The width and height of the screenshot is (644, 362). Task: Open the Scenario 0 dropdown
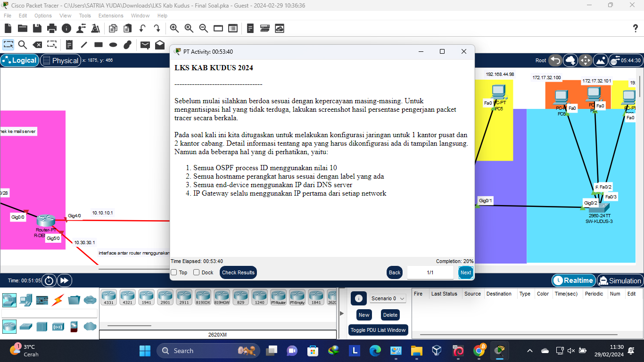[388, 298]
